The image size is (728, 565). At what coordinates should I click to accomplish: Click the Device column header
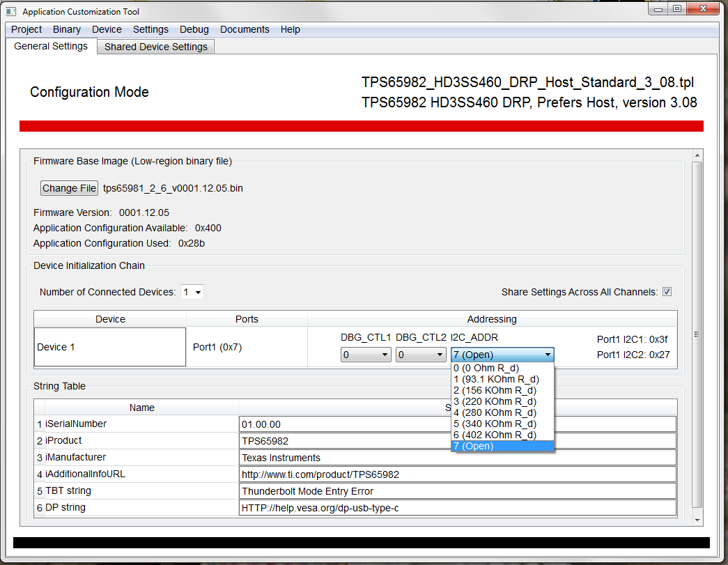[x=110, y=319]
